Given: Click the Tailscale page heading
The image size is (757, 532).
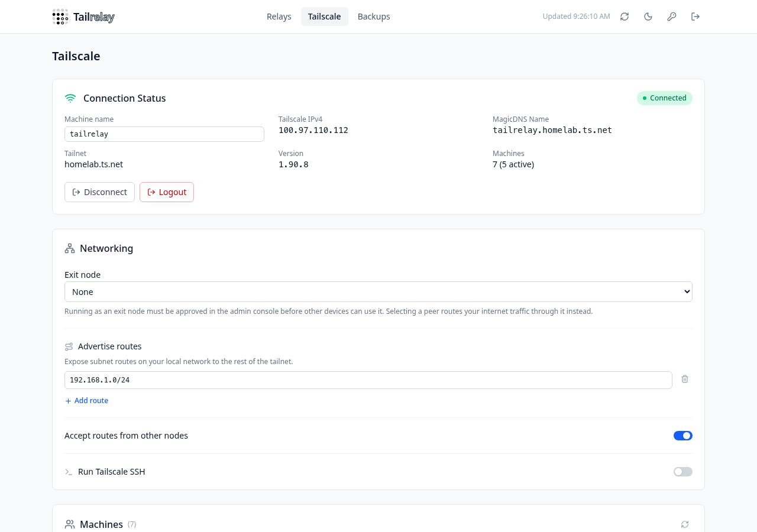Looking at the screenshot, I should click(x=76, y=56).
